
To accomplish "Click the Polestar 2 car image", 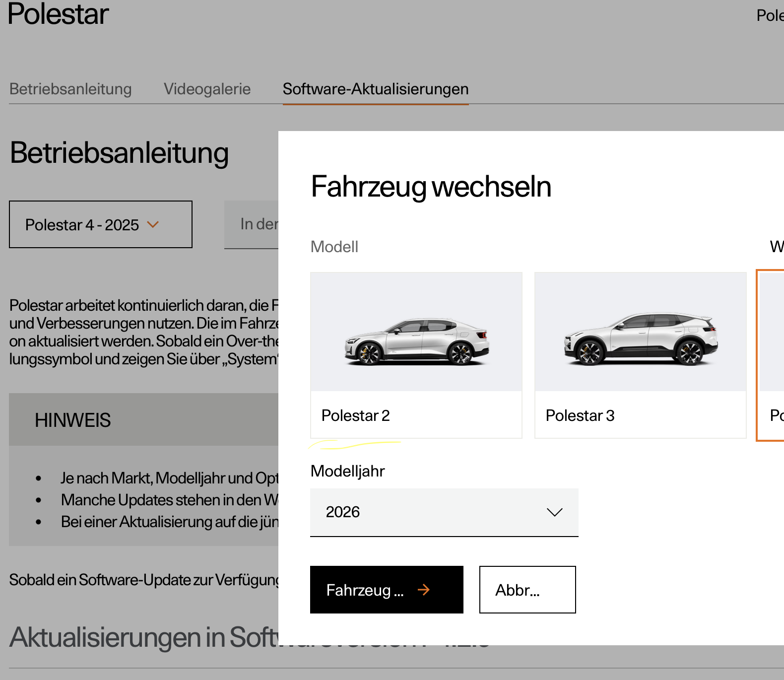I will 416,341.
